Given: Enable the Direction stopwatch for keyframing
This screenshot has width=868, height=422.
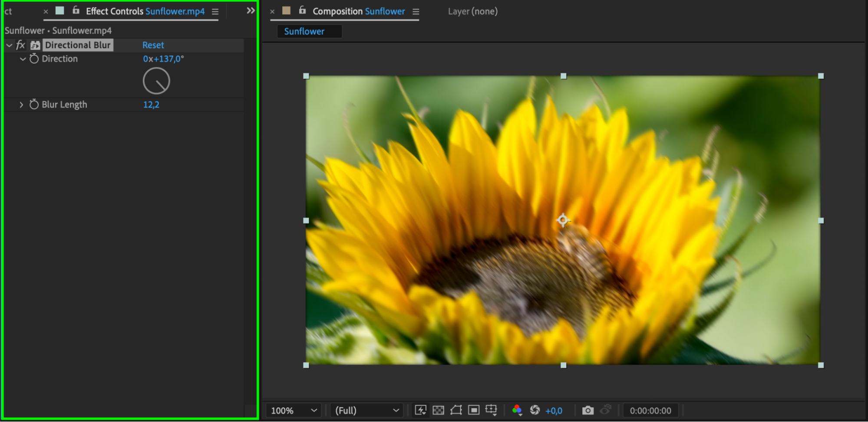Looking at the screenshot, I should (x=34, y=59).
